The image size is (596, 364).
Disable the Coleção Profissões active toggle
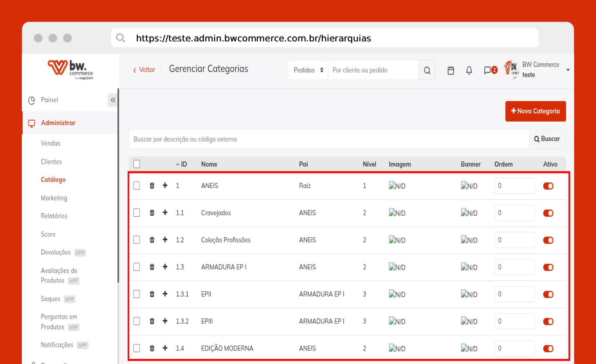click(x=548, y=240)
